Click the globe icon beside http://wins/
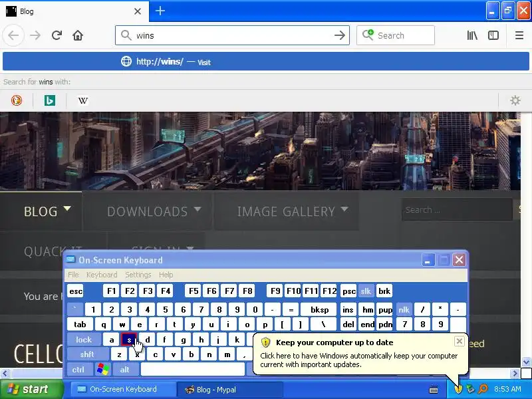 (126, 61)
